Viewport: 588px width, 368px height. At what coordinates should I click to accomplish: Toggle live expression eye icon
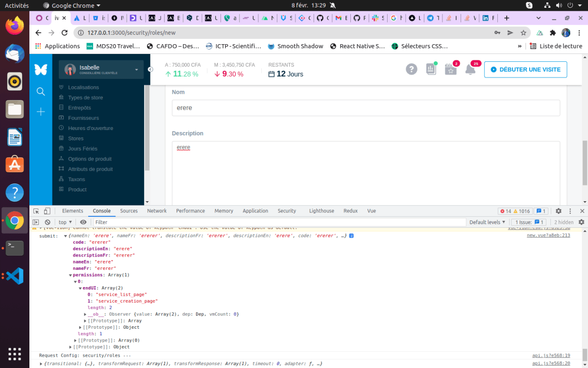tap(83, 222)
